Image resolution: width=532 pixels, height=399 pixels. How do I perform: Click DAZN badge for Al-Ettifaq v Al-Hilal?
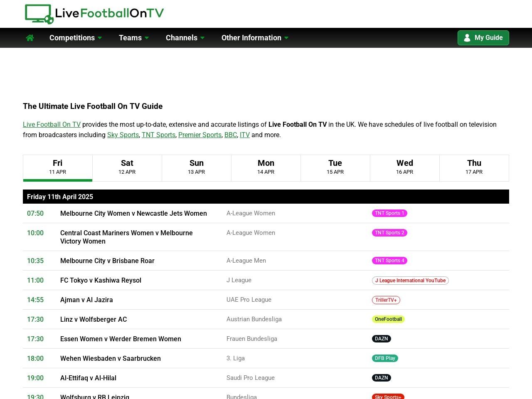[x=382, y=378]
